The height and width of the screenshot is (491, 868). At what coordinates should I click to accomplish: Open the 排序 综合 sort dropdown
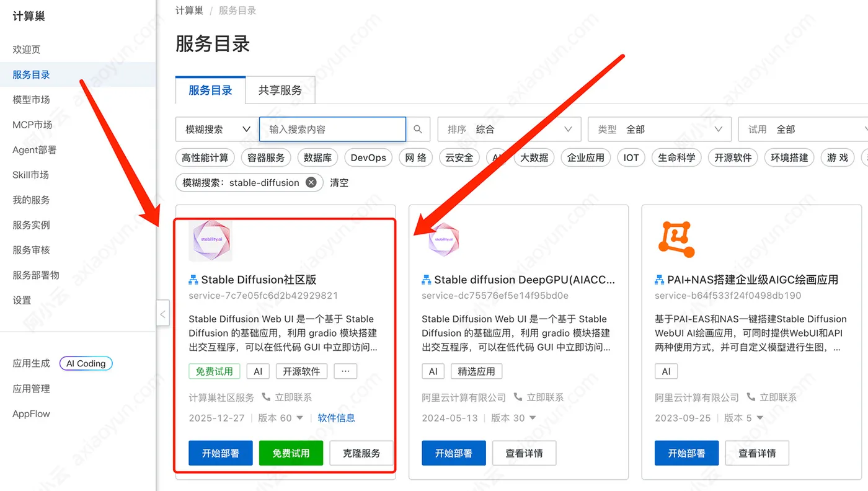point(509,130)
